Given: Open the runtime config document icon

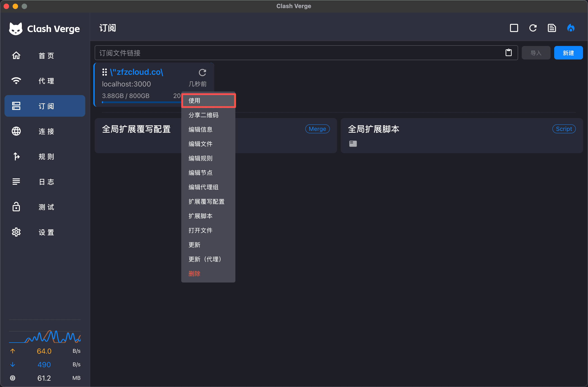Looking at the screenshot, I should [x=552, y=28].
